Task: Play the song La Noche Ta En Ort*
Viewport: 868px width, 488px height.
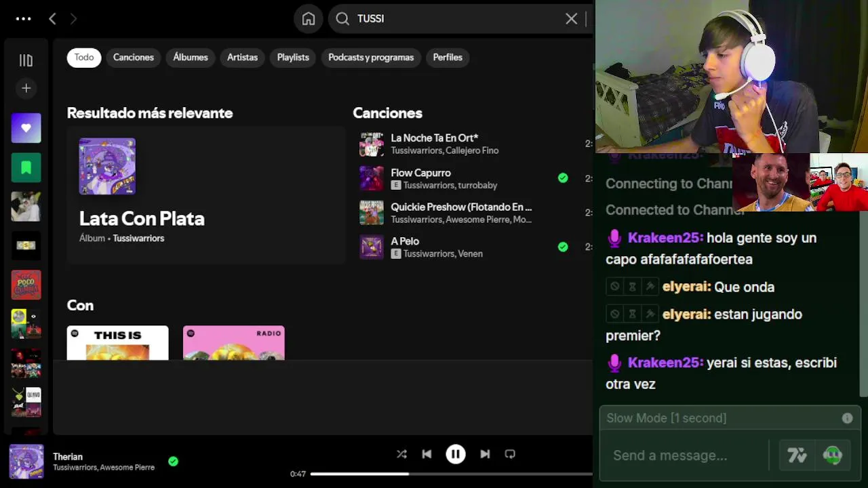Action: pyautogui.click(x=435, y=138)
